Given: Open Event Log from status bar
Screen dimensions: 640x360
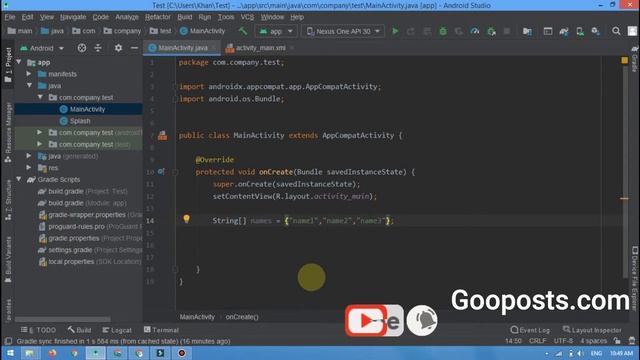Looking at the screenshot, I should pos(530,330).
